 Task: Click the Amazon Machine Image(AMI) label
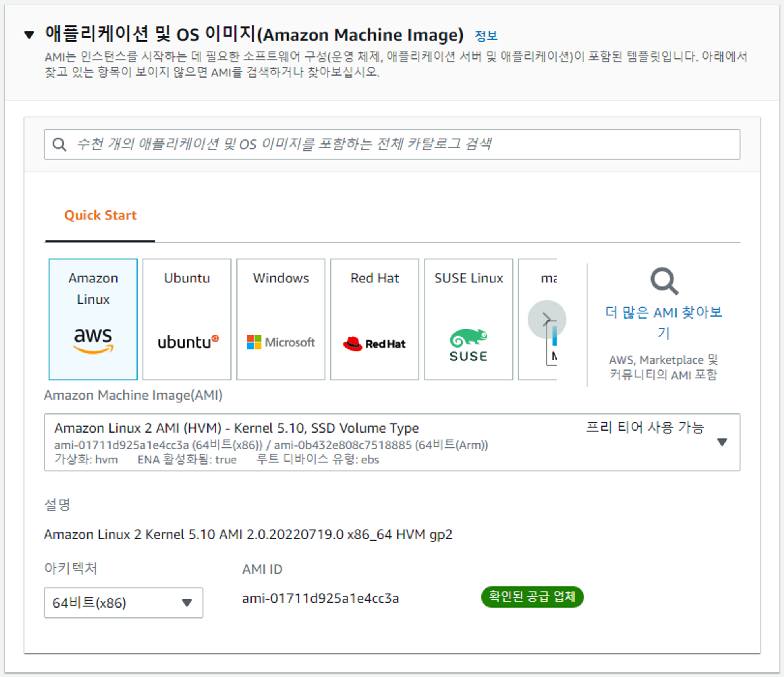[x=133, y=395]
